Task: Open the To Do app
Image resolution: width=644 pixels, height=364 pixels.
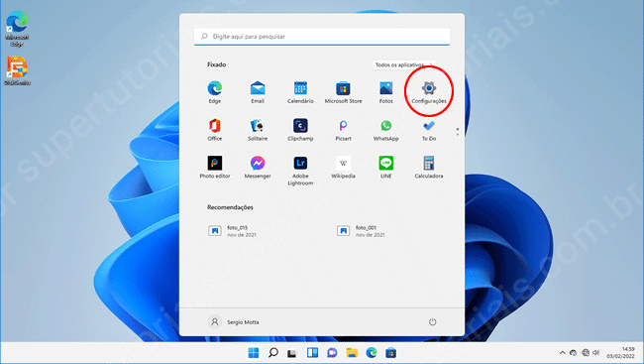Action: [429, 130]
